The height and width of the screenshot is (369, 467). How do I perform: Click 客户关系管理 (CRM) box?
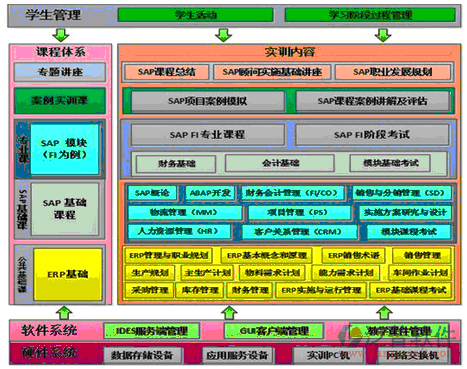point(299,232)
